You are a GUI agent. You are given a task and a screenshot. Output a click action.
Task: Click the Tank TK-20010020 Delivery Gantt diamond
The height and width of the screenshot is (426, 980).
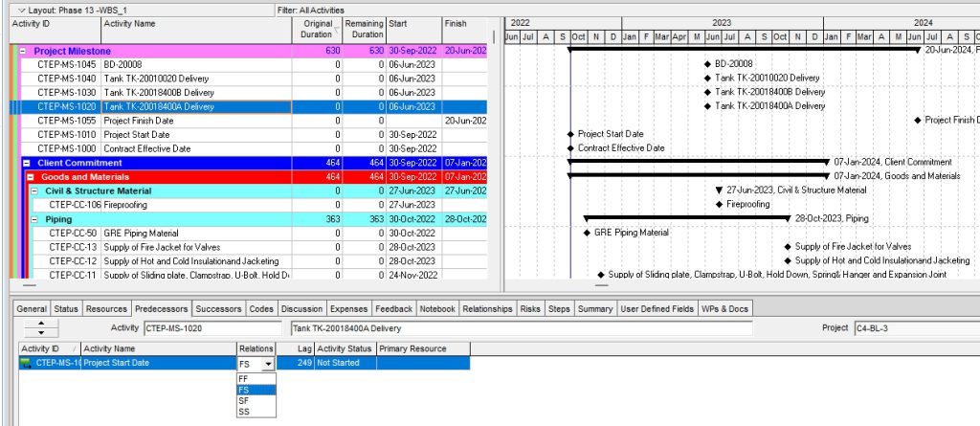tap(707, 78)
